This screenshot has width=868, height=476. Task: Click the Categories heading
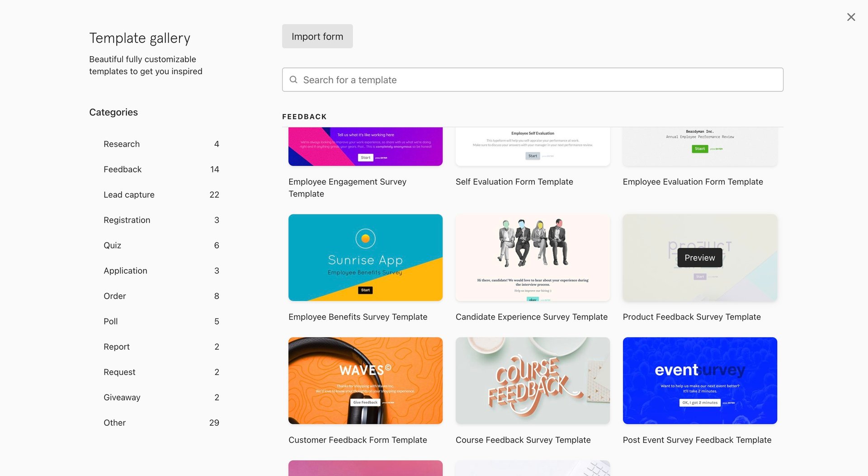[x=113, y=112]
